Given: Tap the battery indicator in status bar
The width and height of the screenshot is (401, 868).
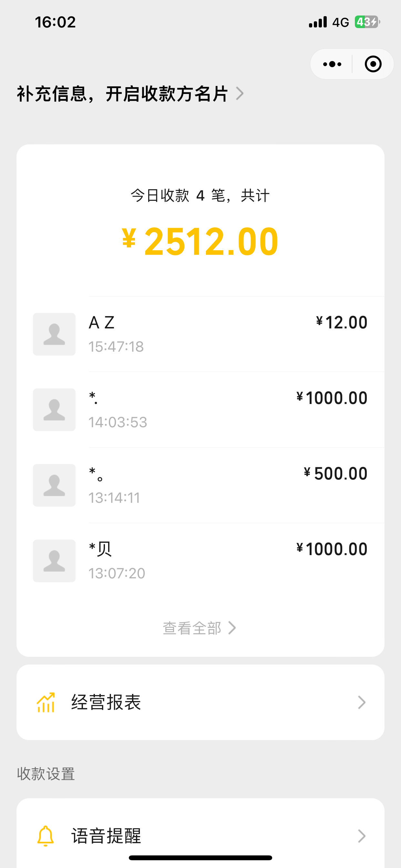Looking at the screenshot, I should coord(367,22).
